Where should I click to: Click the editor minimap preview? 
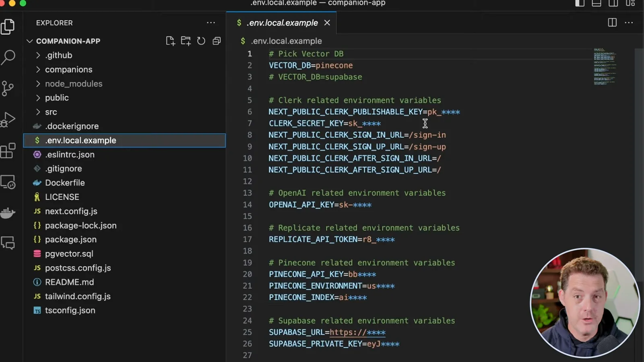coord(605,66)
